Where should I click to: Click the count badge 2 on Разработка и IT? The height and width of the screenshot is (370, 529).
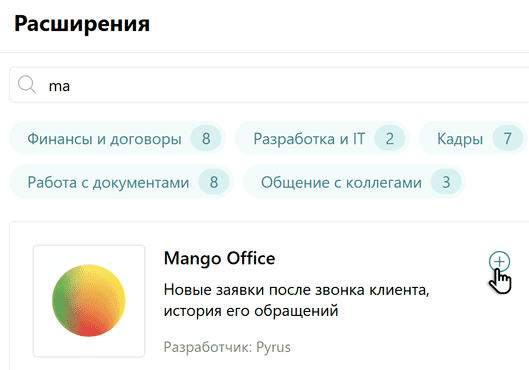click(x=390, y=139)
